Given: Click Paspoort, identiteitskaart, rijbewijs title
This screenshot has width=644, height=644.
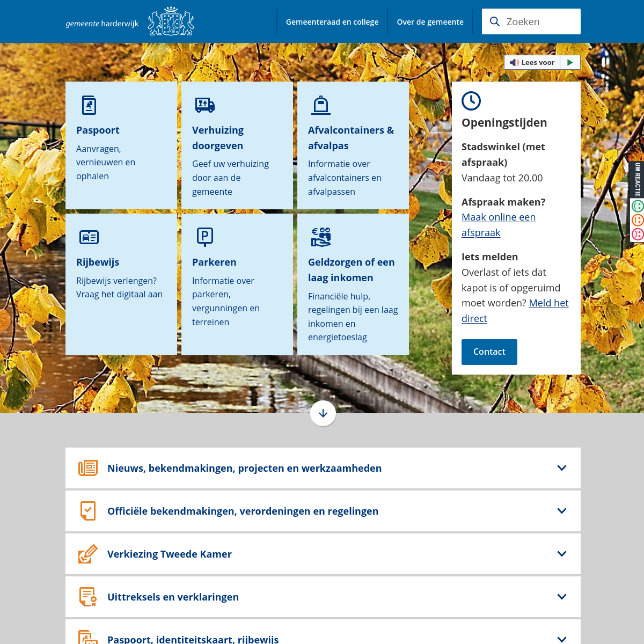Looking at the screenshot, I should pos(193,639).
